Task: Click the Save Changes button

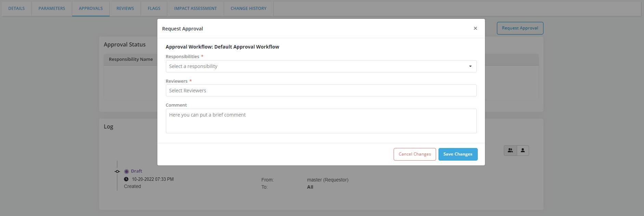Action: tap(458, 154)
